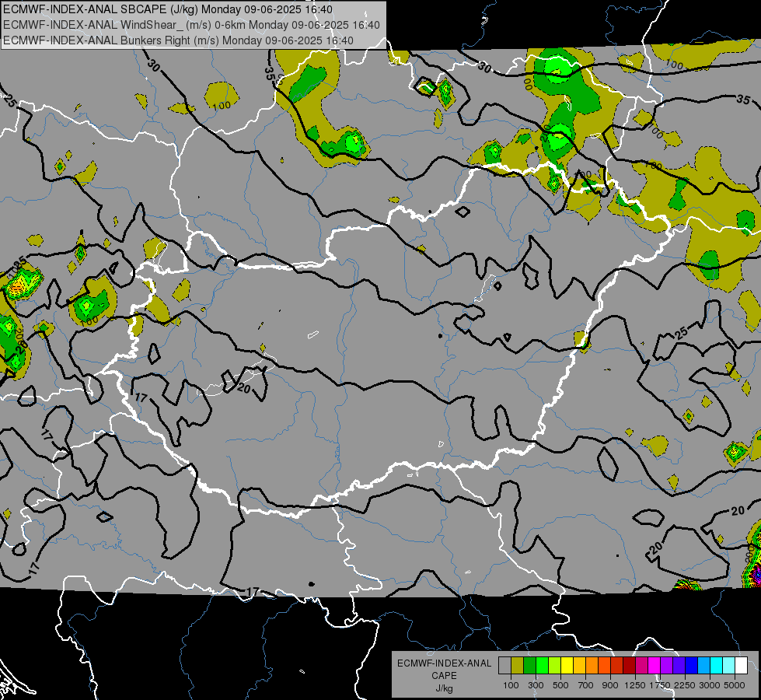The image size is (761, 700).
Task: Select the orange legend swatch after 700
Action: point(592,666)
